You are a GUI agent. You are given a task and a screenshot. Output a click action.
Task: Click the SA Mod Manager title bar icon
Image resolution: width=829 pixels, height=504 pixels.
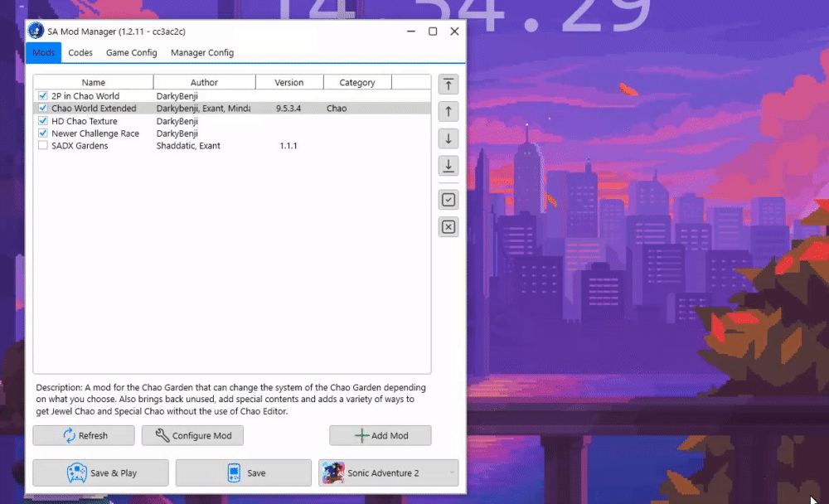(36, 31)
